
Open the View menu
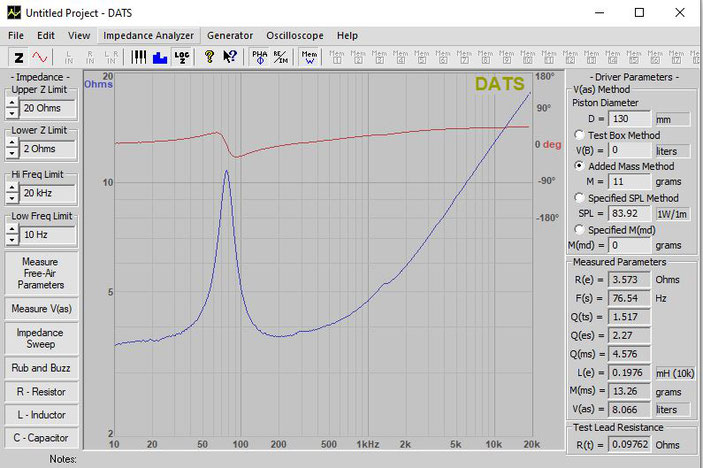[79, 35]
